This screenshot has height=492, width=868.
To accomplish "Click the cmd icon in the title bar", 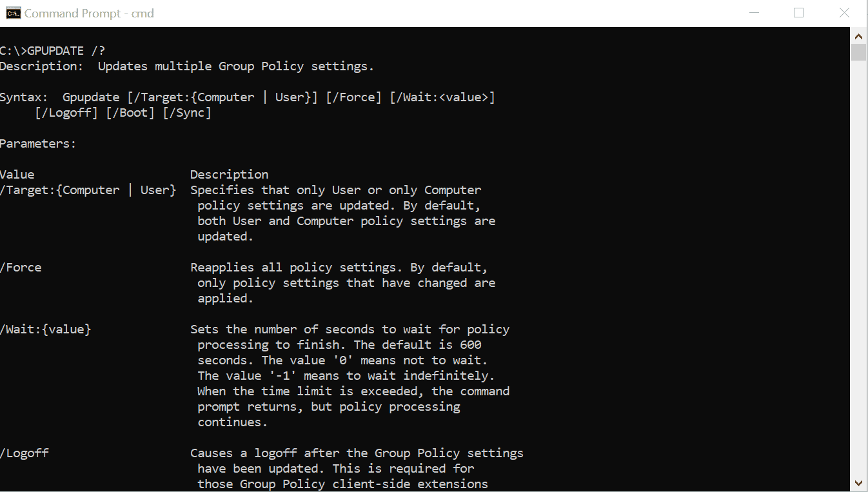I will [12, 13].
